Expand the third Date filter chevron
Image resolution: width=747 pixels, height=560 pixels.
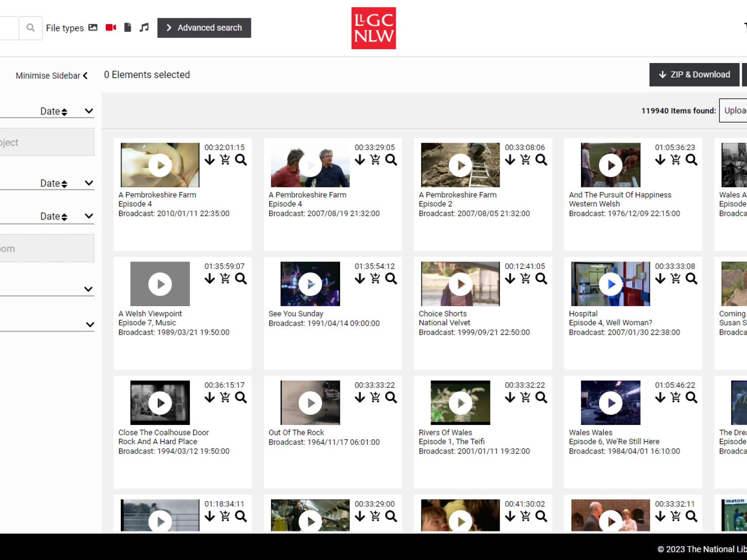(89, 216)
